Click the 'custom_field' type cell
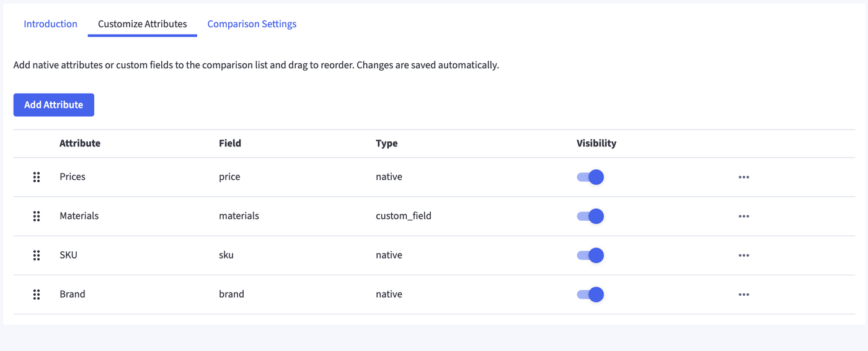868x351 pixels. [404, 216]
